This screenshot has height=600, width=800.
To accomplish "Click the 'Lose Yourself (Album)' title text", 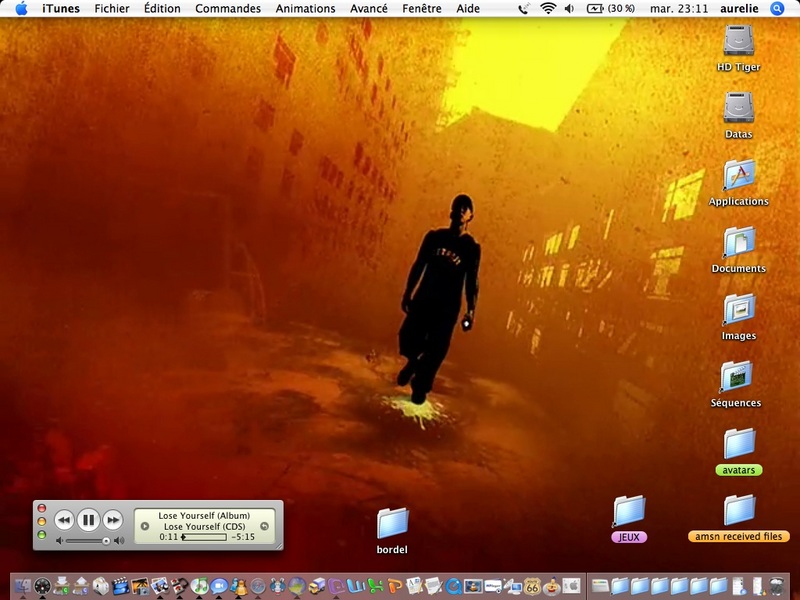I will pyautogui.click(x=204, y=515).
